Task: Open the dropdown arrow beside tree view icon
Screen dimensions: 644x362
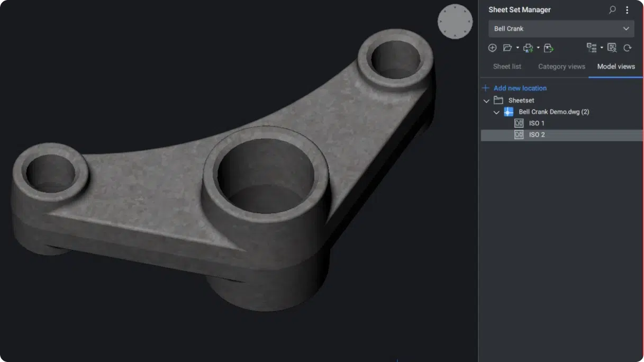Action: pos(602,48)
